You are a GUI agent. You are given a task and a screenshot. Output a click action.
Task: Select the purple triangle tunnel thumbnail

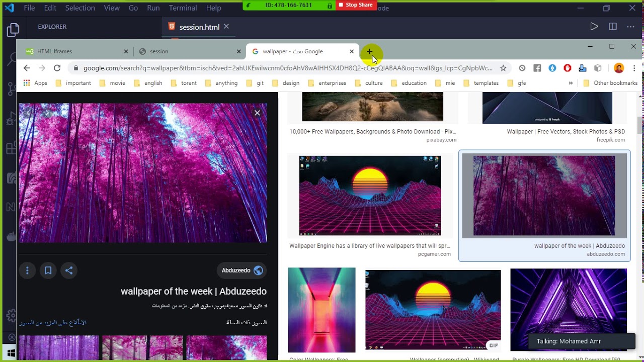click(x=569, y=309)
